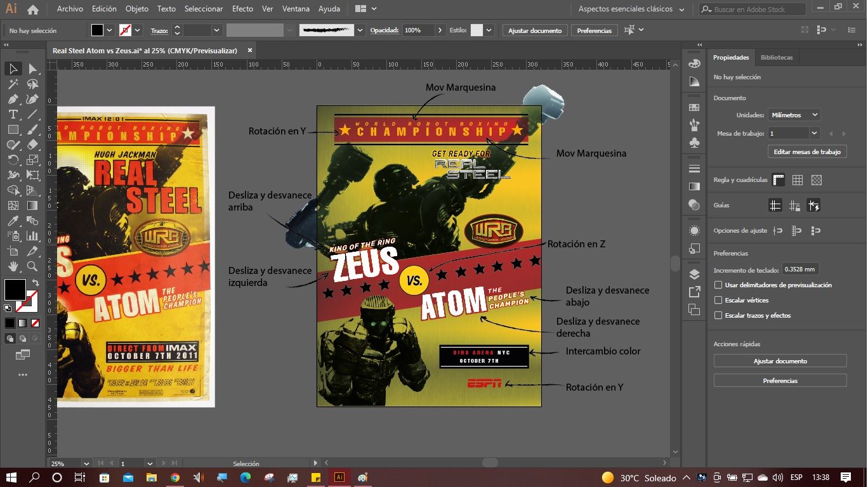Expand the brush definition dropdown
This screenshot has width=868, height=487.
[x=360, y=30]
